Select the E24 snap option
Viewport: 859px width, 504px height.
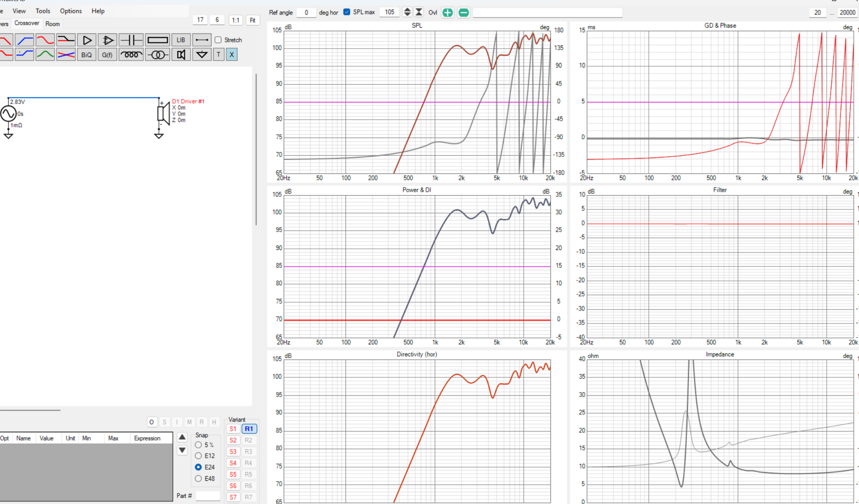click(x=198, y=467)
